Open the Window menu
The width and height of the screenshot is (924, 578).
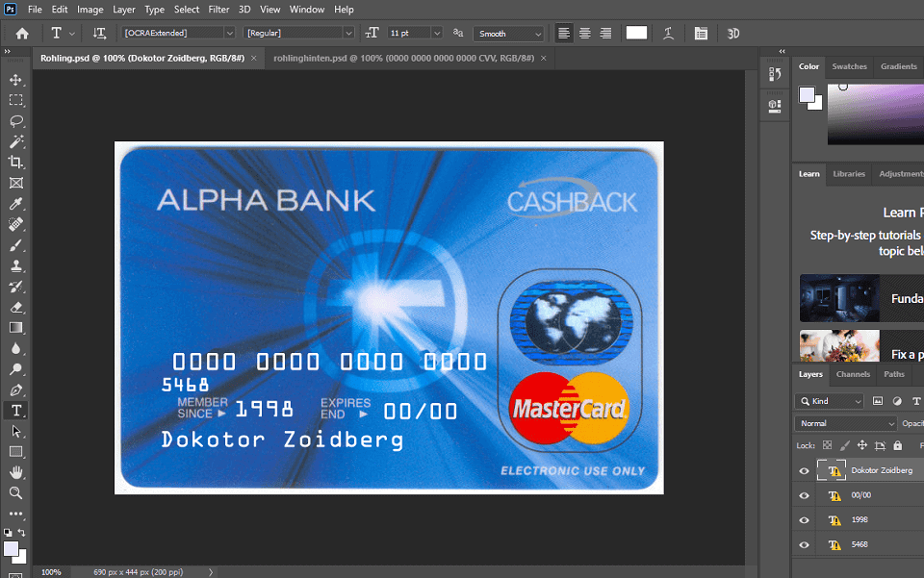306,10
